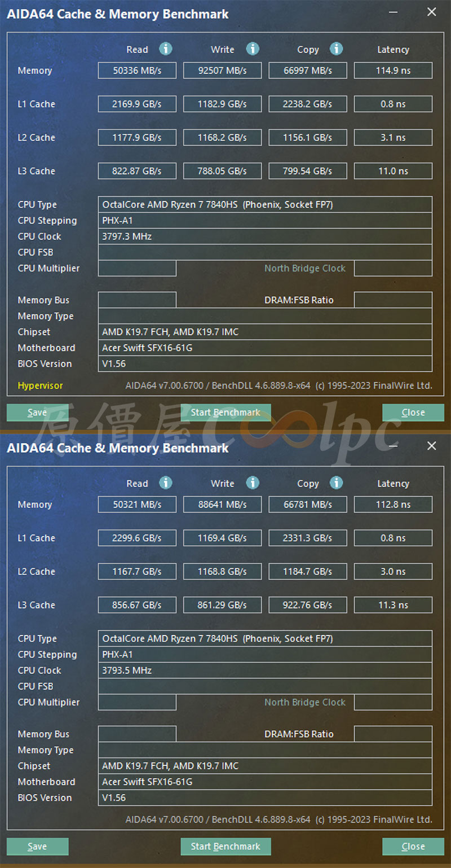Click the Read info icon in upper window

pos(165,49)
